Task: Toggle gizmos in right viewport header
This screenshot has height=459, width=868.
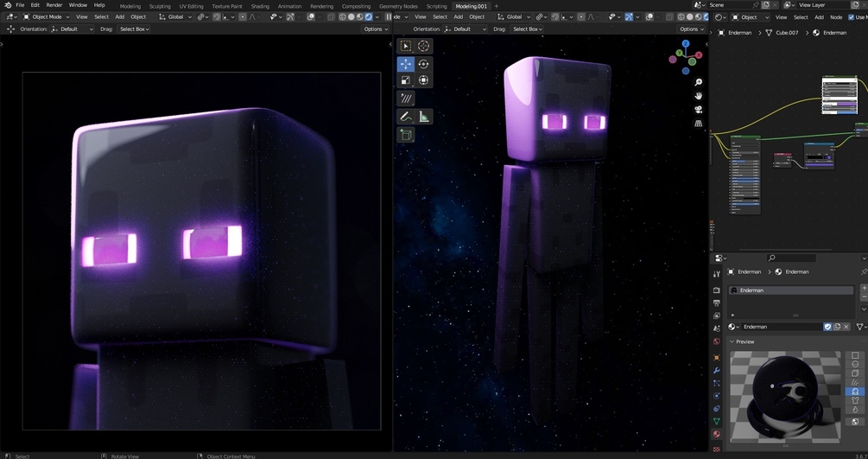Action: coord(629,17)
